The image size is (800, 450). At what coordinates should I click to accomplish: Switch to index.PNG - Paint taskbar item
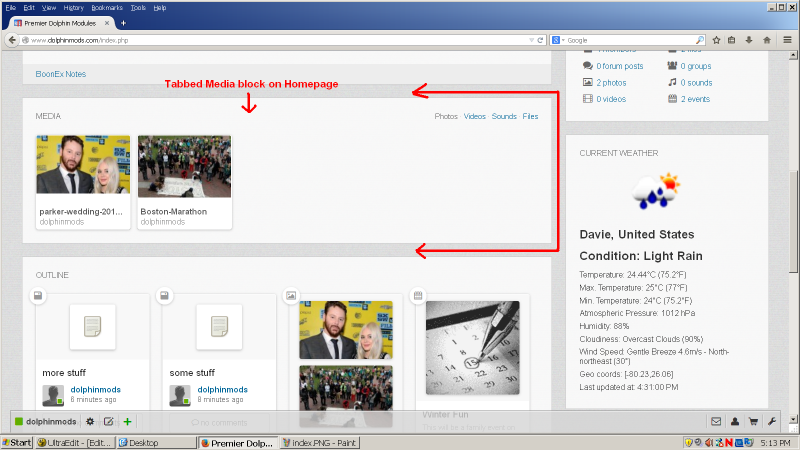(x=319, y=442)
